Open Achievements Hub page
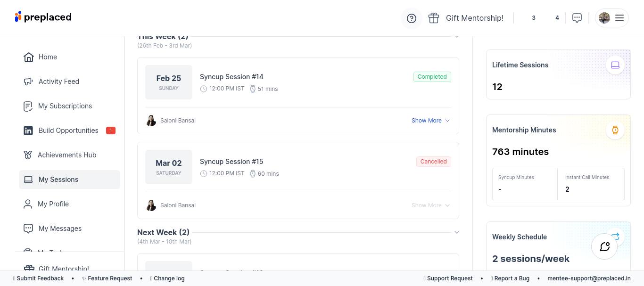Viewport: 644px width, 286px height. pyautogui.click(x=67, y=155)
